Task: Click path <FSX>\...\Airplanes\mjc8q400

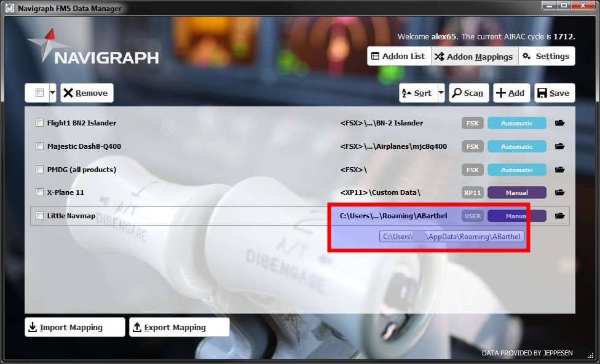Action: pos(393,146)
